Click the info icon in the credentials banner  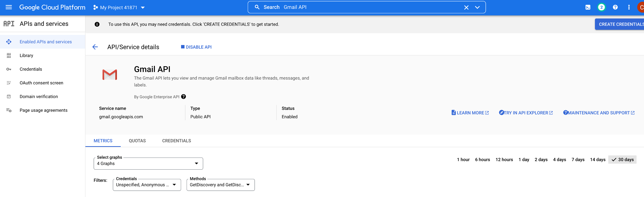[97, 24]
